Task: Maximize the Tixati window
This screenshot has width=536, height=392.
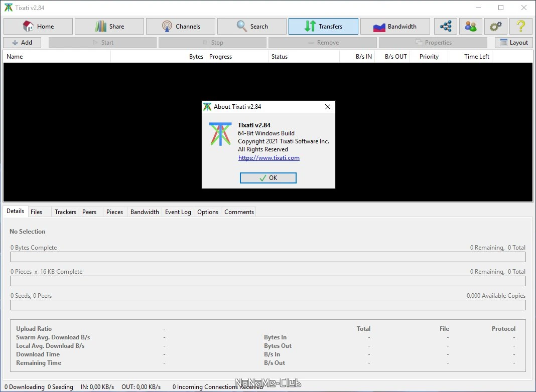Action: click(501, 8)
